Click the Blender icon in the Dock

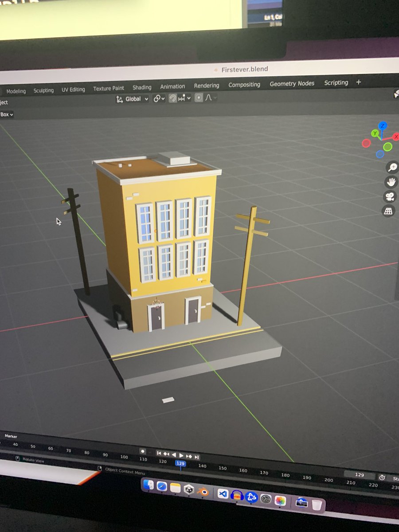point(203,491)
